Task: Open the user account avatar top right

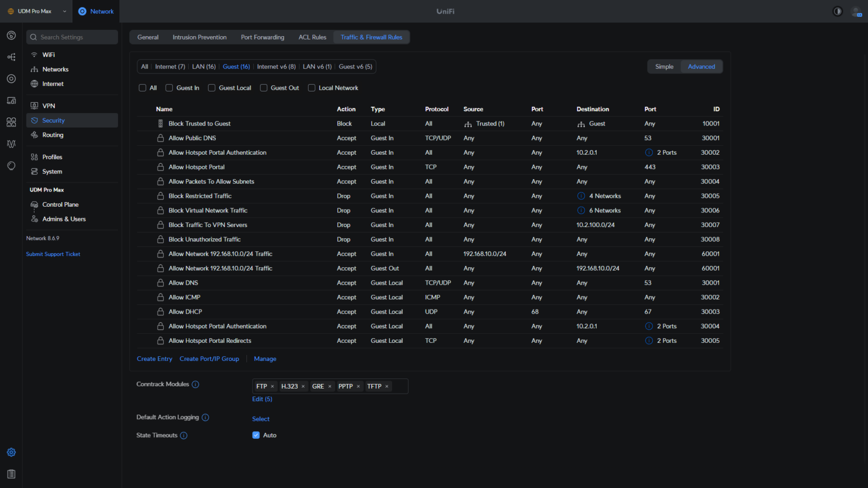Action: click(857, 11)
